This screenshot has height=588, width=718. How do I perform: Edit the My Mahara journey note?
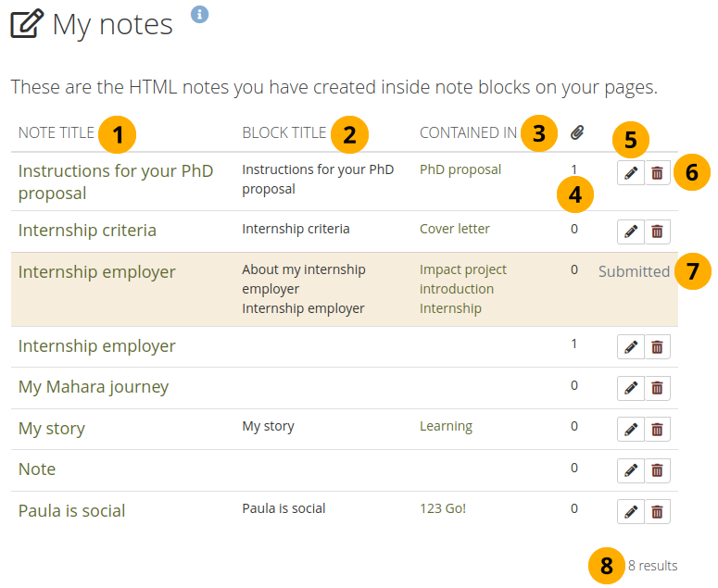(x=631, y=388)
